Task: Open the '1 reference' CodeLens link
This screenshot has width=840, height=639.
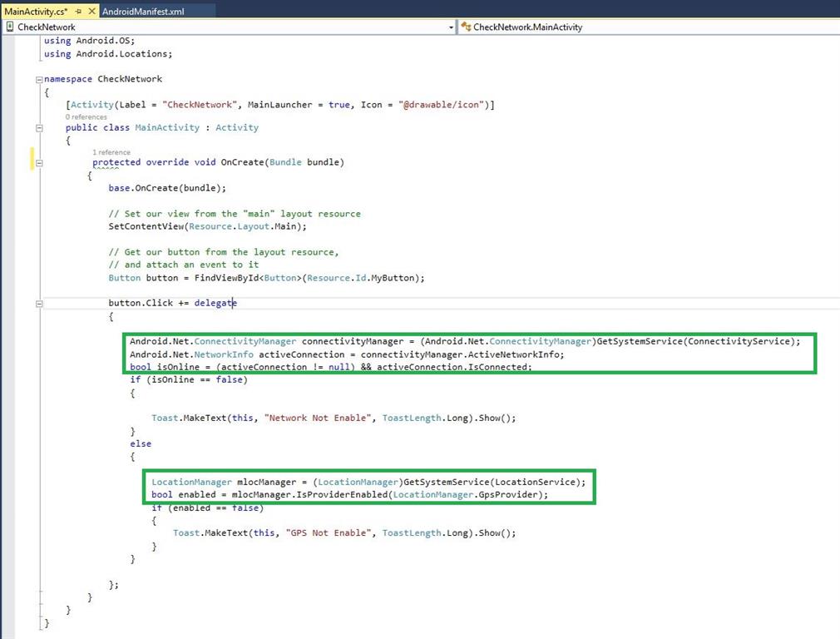Action: click(111, 152)
